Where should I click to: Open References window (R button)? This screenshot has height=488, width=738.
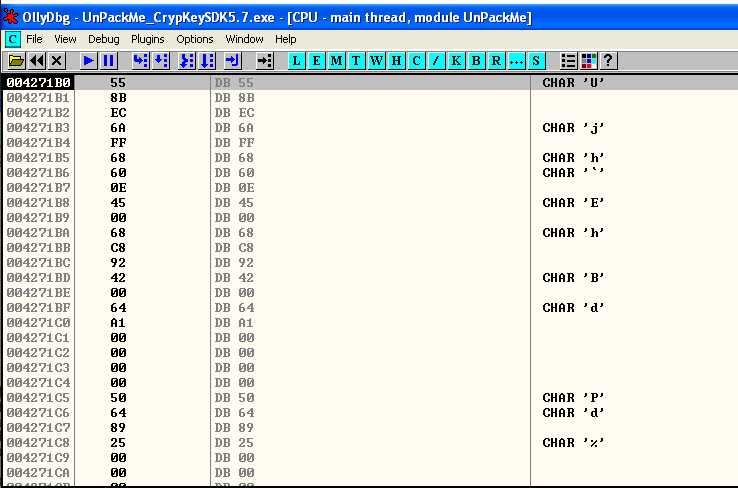496,61
